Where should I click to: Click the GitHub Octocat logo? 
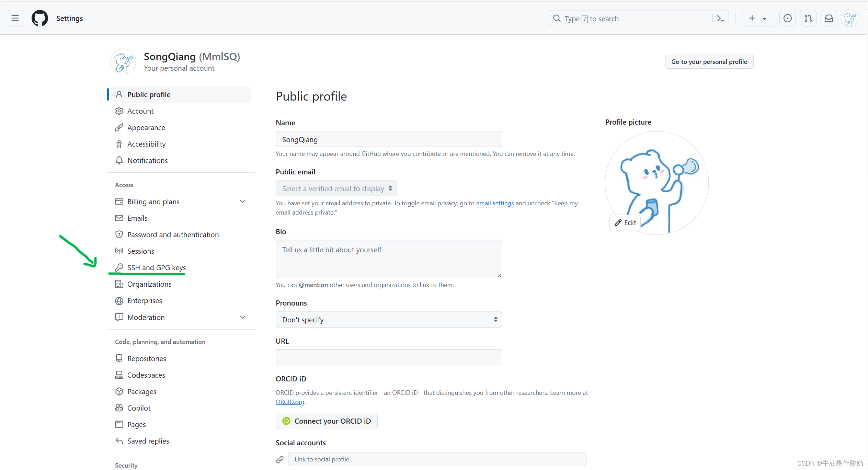[40, 18]
